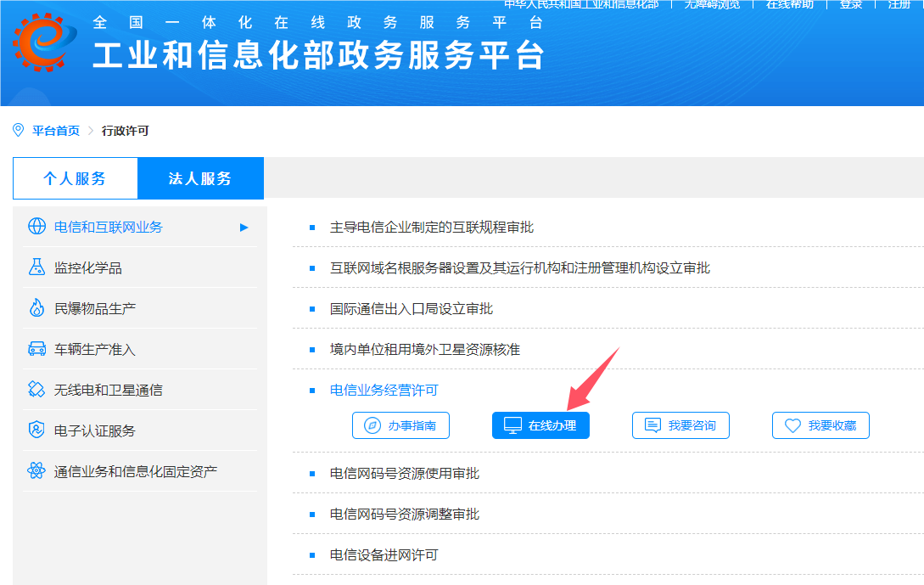This screenshot has height=585, width=924.
Task: Click the flame icon beside 民爆物品生产
Action: pos(36,308)
